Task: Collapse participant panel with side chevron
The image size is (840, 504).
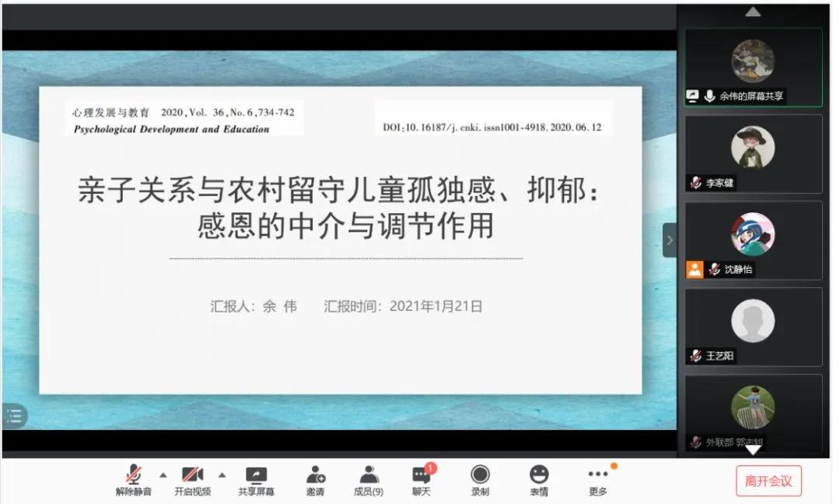Action: [x=670, y=240]
